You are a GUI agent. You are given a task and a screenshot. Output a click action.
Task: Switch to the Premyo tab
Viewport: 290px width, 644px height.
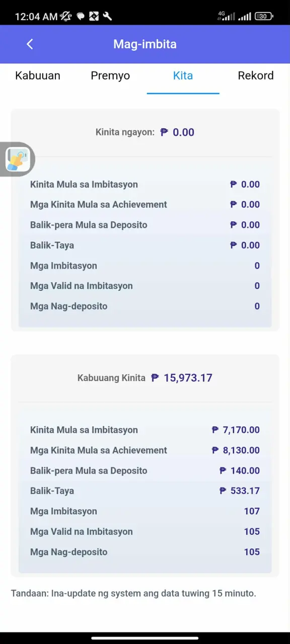[110, 75]
